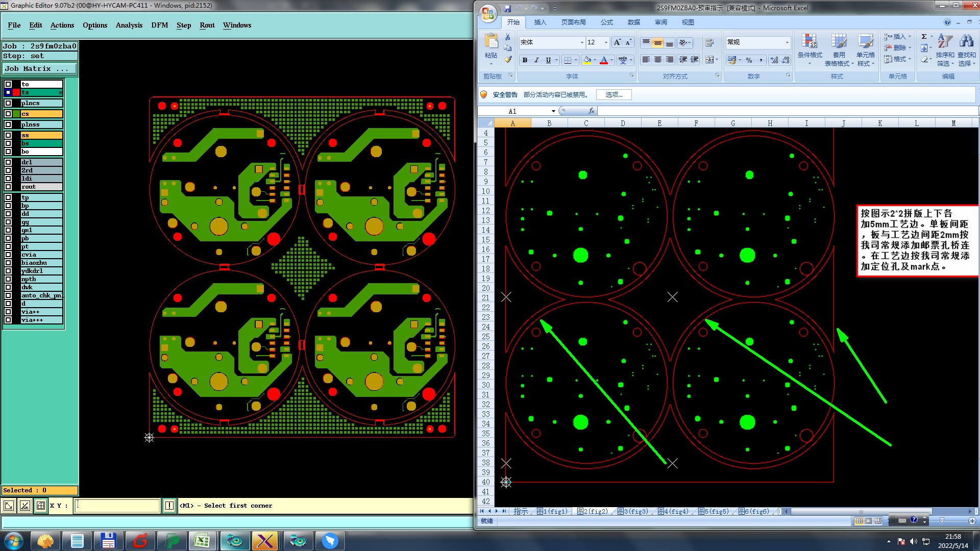Image resolution: width=980 pixels, height=551 pixels.
Task: Click the 选项 button in the security warning
Action: [x=614, y=94]
